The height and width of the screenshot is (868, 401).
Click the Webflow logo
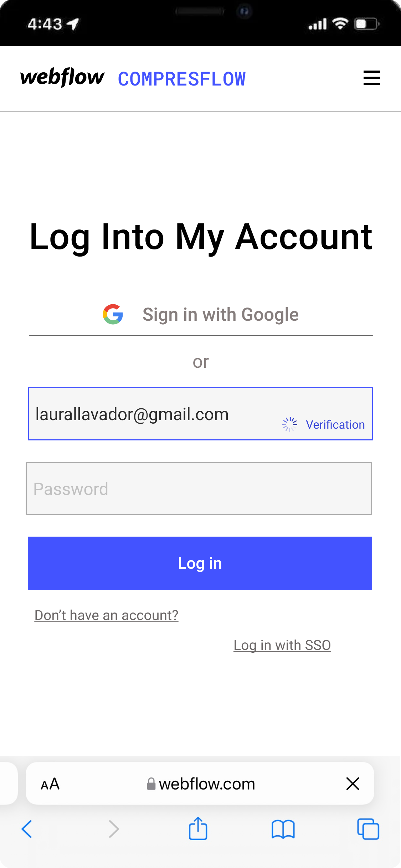pyautogui.click(x=62, y=77)
